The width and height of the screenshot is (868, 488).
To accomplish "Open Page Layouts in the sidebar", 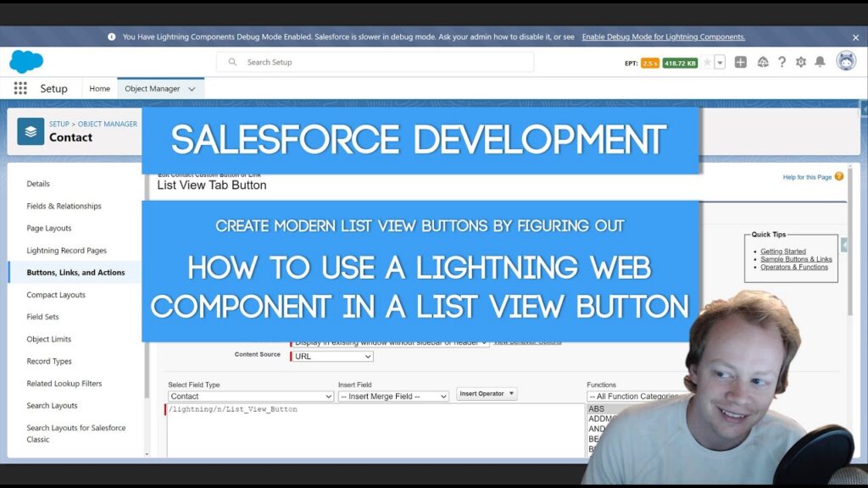I will pos(48,228).
